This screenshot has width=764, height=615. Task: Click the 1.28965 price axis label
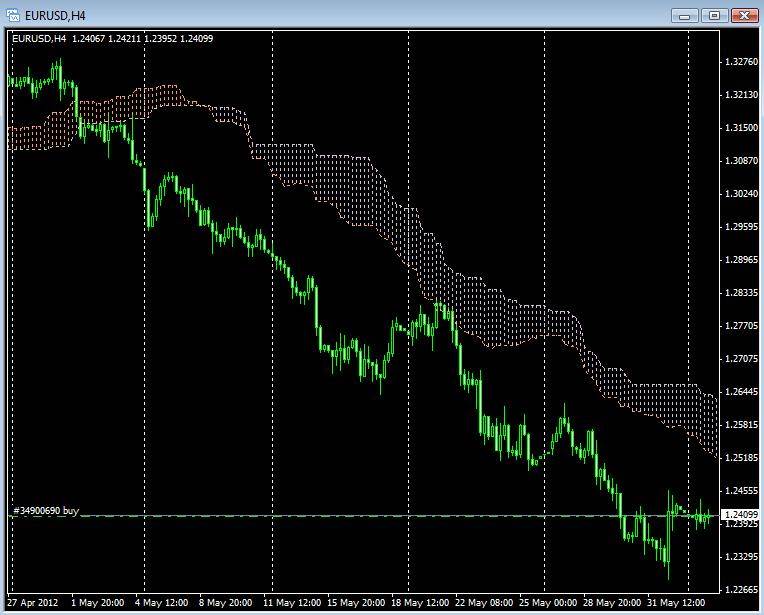point(738,260)
